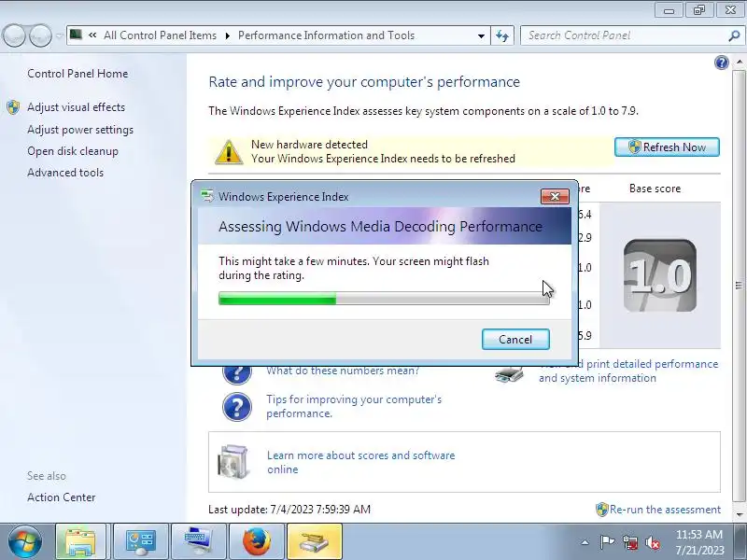Click the software box icon beside Learn more
This screenshot has height=560, width=747.
click(233, 461)
